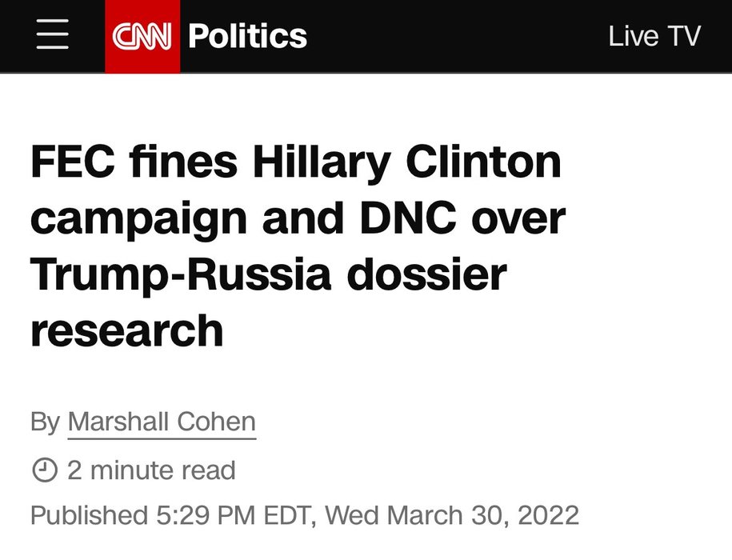Click the red CNN logo
Screen dimensions: 732x560
tap(142, 36)
